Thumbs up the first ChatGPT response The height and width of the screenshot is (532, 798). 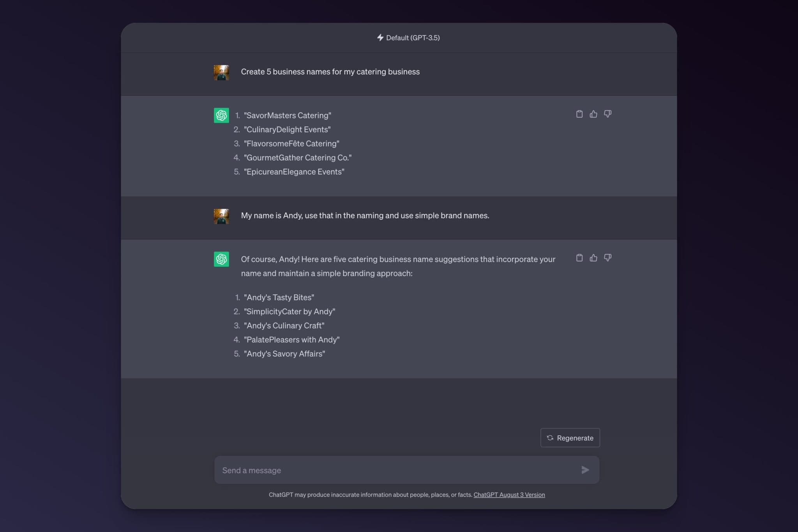(593, 114)
